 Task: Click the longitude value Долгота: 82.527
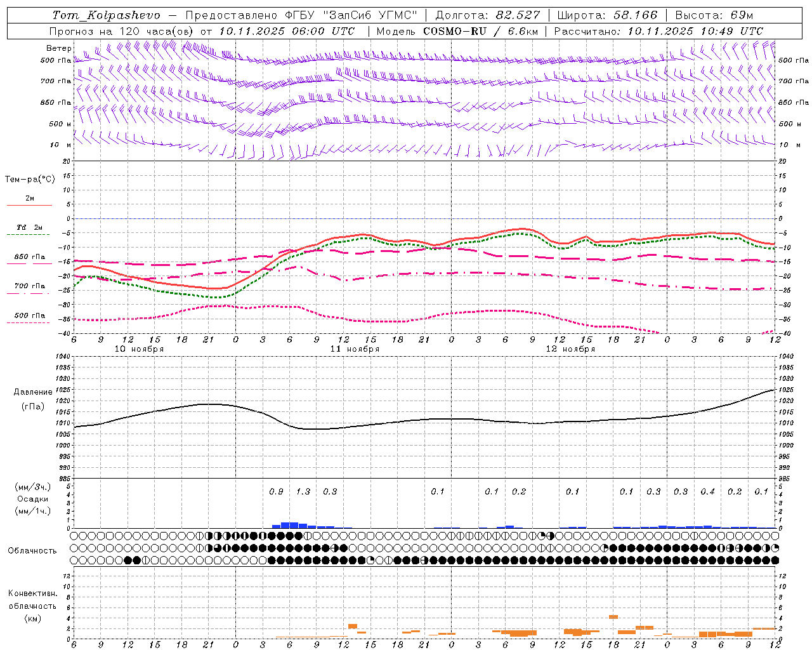click(487, 15)
